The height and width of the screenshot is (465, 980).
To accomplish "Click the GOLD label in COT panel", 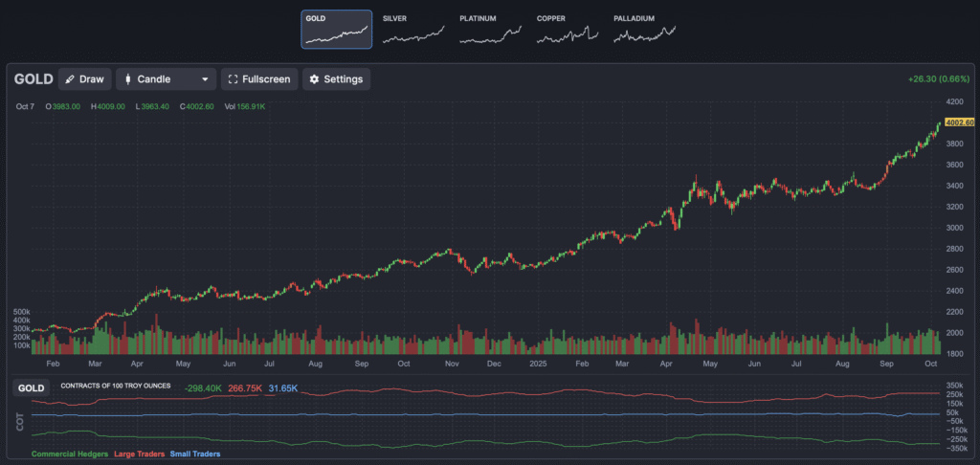I will (x=32, y=388).
